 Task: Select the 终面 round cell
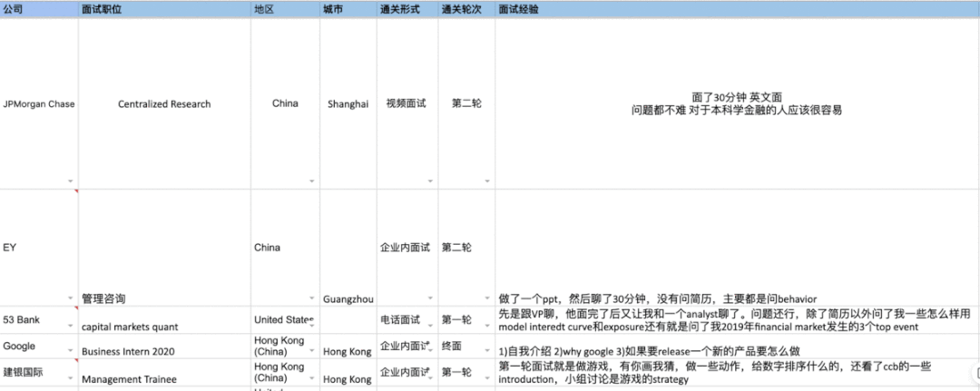click(466, 346)
